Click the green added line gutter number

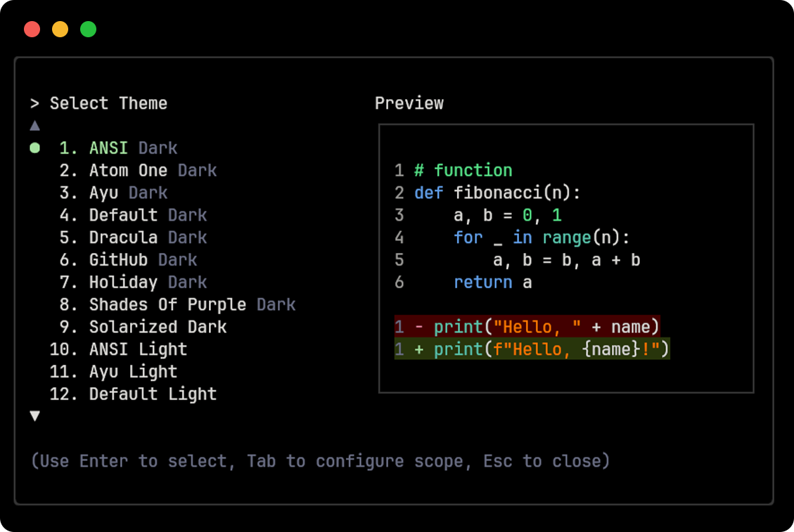399,349
